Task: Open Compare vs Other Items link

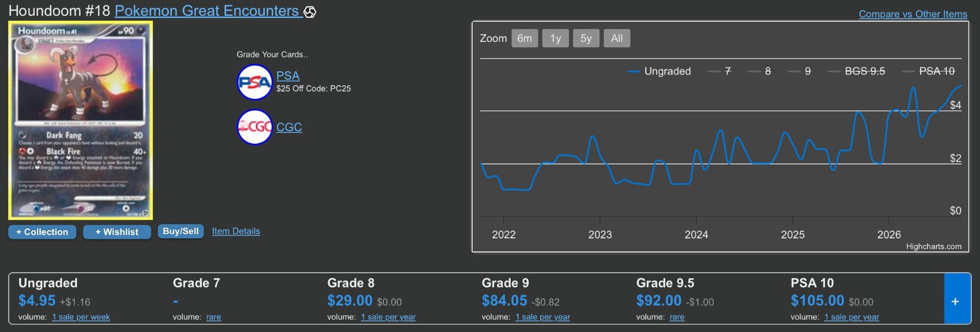Action: [913, 14]
